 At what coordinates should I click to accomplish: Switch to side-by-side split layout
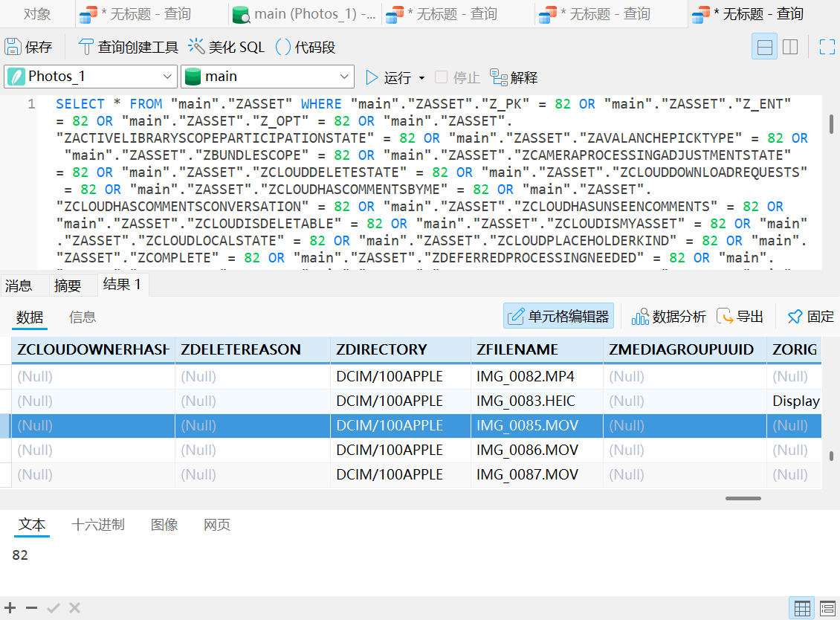point(790,47)
